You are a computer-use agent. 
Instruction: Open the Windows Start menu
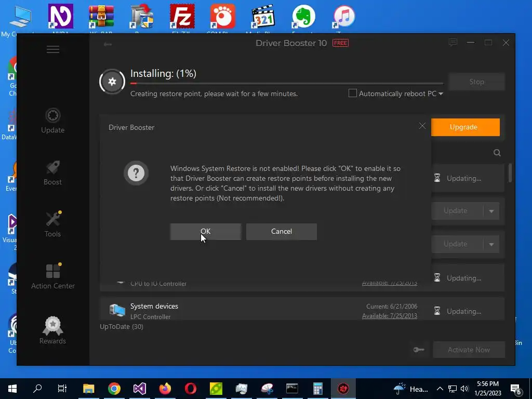(12, 389)
